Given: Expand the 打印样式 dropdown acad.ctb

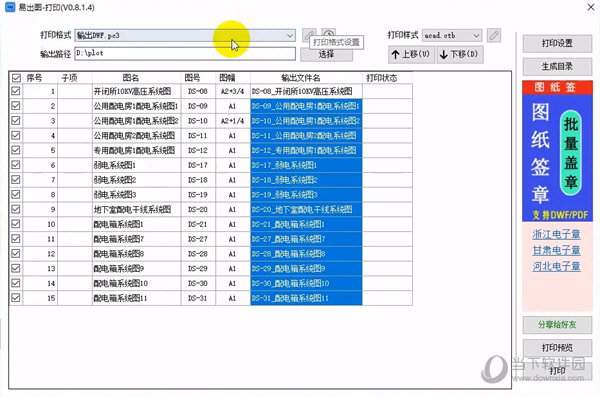Looking at the screenshot, I should [x=476, y=36].
